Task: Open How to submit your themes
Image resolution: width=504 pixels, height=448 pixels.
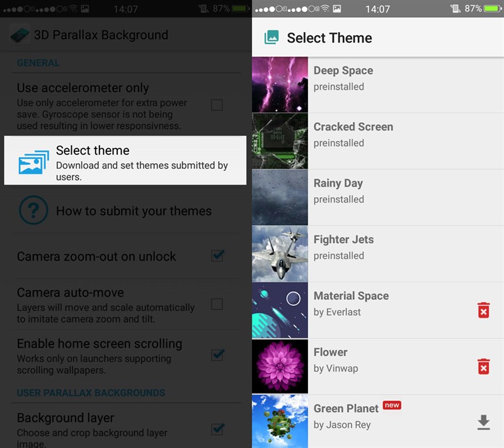Action: pos(134,211)
